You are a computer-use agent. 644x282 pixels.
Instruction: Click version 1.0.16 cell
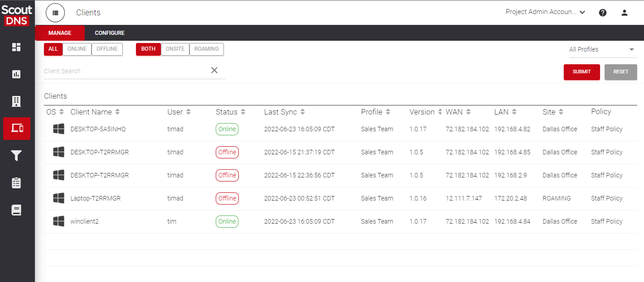[x=418, y=198]
